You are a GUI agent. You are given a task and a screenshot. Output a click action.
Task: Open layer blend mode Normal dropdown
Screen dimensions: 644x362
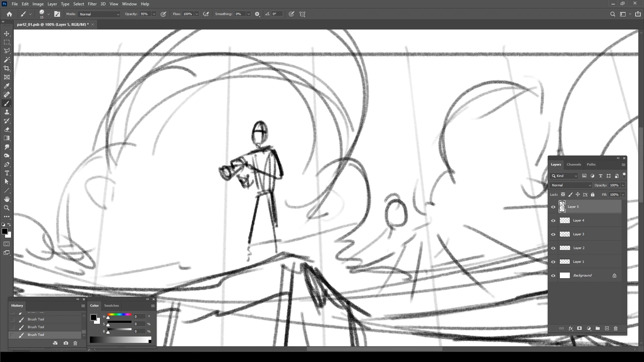click(571, 185)
